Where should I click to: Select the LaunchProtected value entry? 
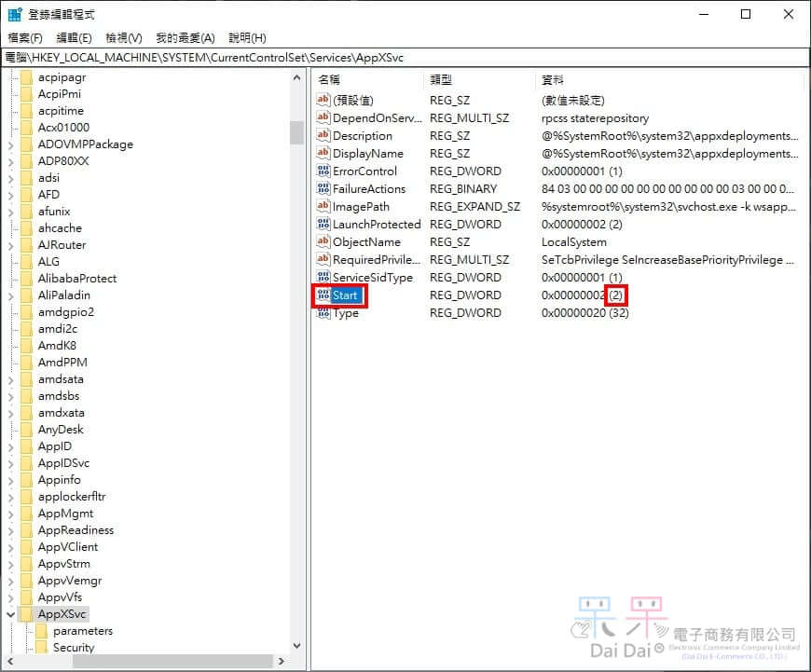click(377, 225)
